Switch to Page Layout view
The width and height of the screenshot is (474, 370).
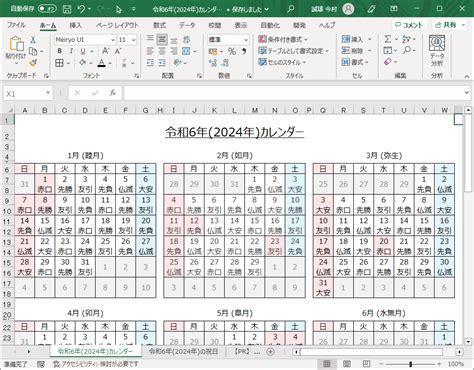[347, 364]
